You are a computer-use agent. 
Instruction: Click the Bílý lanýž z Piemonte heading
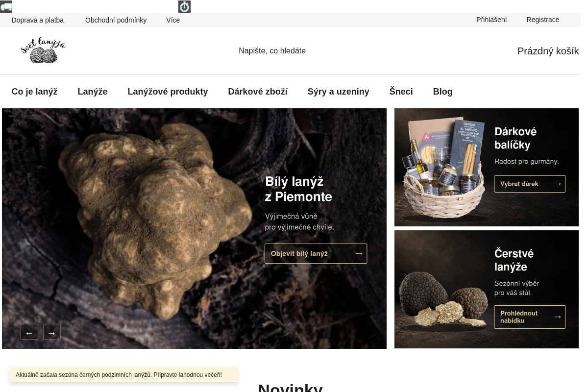[298, 189]
